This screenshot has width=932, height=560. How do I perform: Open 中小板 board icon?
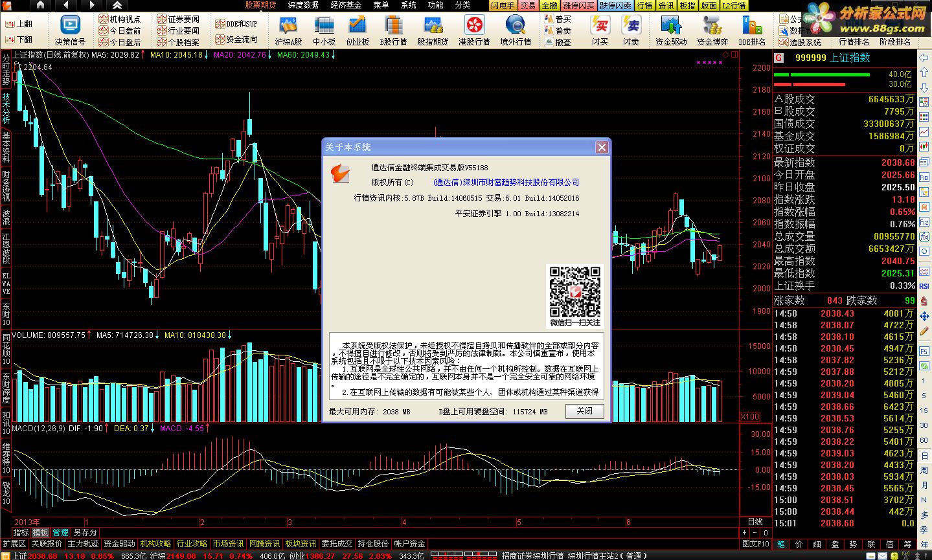324,25
